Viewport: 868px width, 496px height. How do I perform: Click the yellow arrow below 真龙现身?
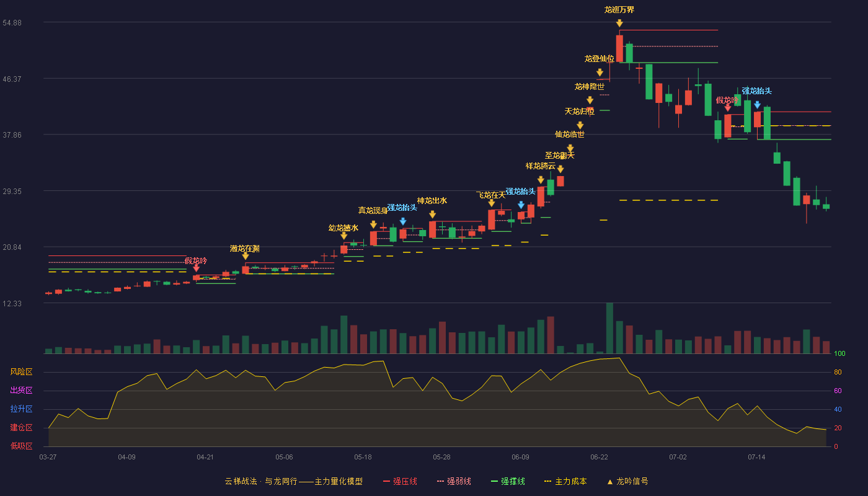click(x=373, y=224)
